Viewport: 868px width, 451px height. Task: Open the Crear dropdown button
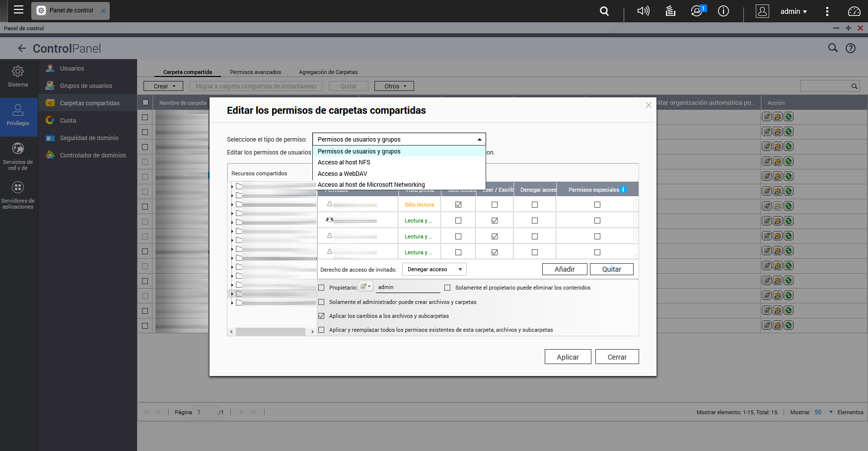click(x=163, y=86)
